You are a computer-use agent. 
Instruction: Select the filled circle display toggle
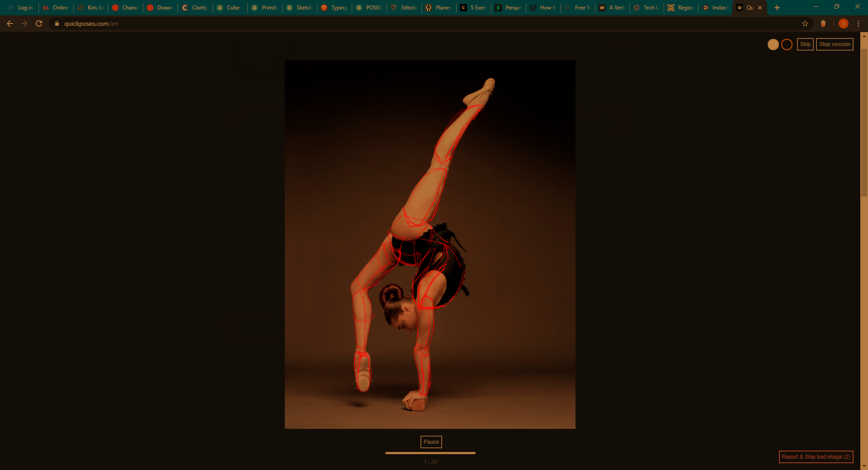tap(773, 44)
